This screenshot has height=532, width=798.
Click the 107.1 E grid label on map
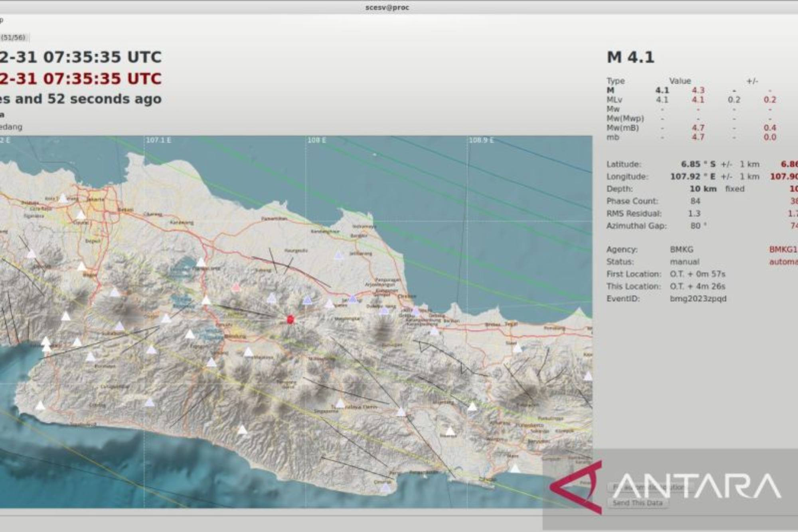point(158,140)
